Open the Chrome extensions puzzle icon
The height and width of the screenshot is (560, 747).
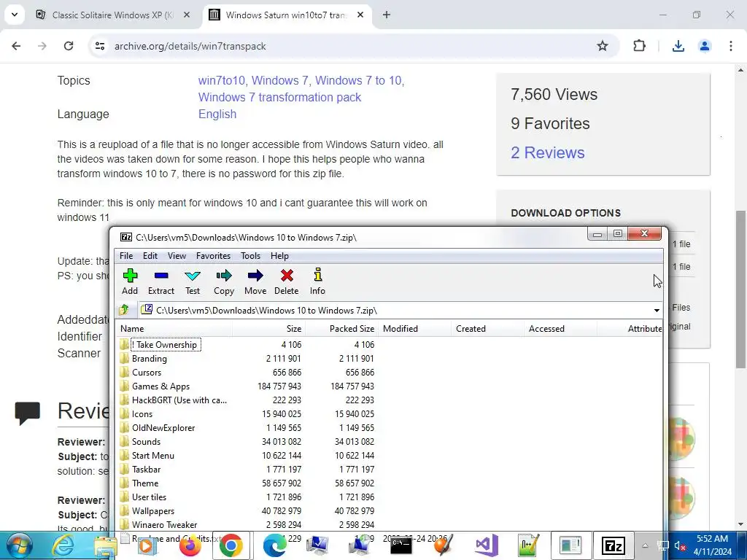tap(639, 46)
